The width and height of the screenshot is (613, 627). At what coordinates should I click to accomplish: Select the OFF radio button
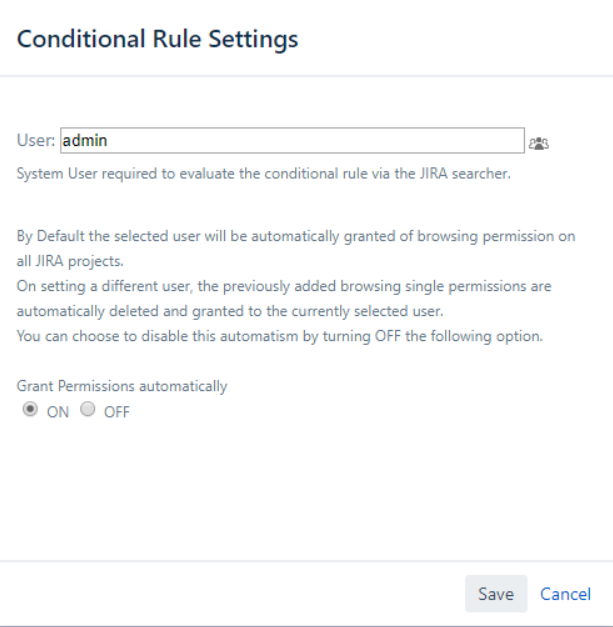(x=88, y=409)
